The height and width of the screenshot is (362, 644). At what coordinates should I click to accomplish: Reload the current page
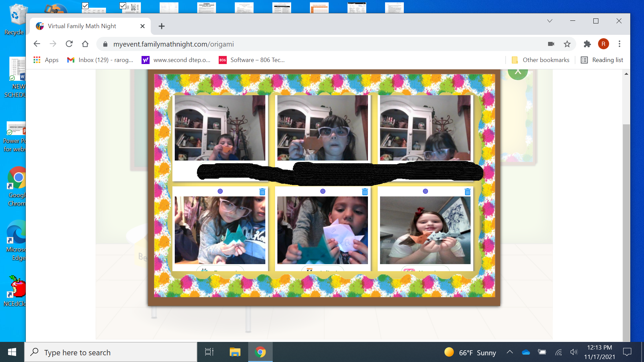[x=69, y=44]
